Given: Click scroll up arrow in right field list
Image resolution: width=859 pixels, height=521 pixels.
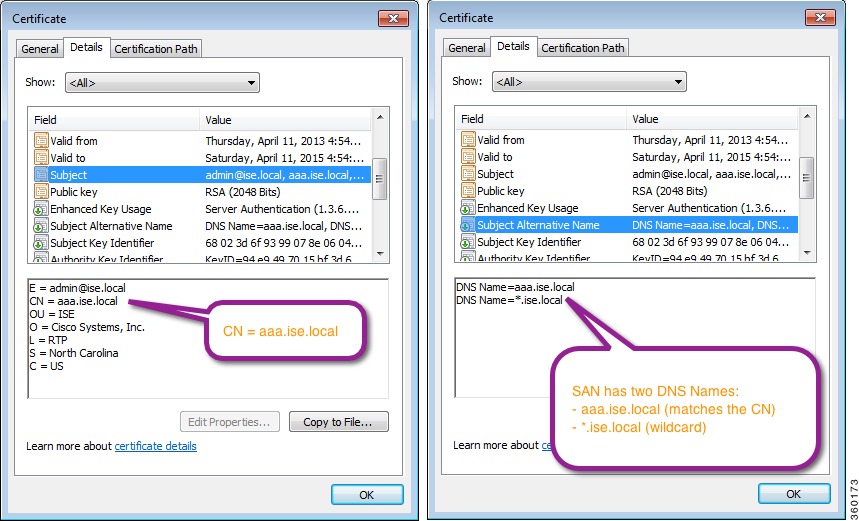Looking at the screenshot, I should pos(807,116).
